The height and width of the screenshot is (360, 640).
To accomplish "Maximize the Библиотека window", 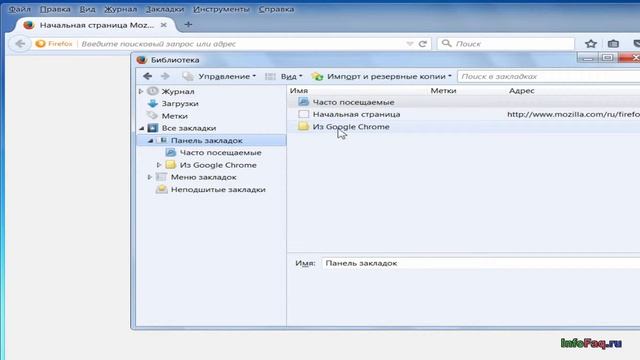I will (x=607, y=58).
